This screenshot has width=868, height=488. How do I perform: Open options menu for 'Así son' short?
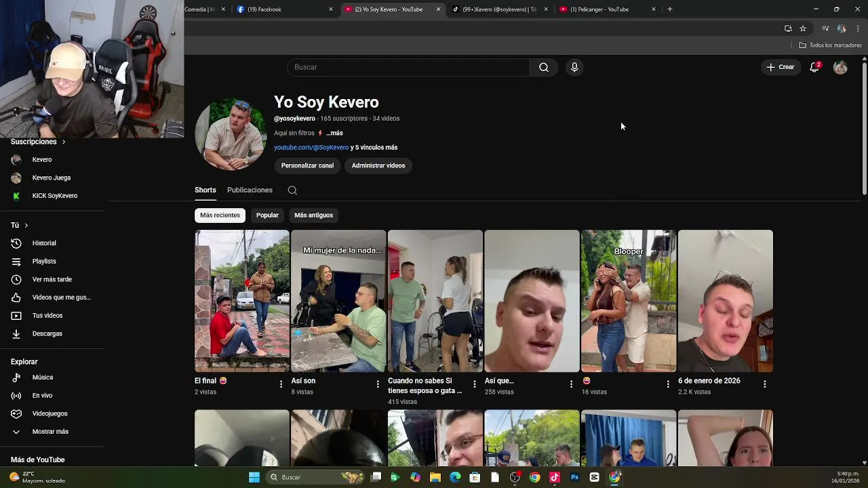tap(378, 384)
